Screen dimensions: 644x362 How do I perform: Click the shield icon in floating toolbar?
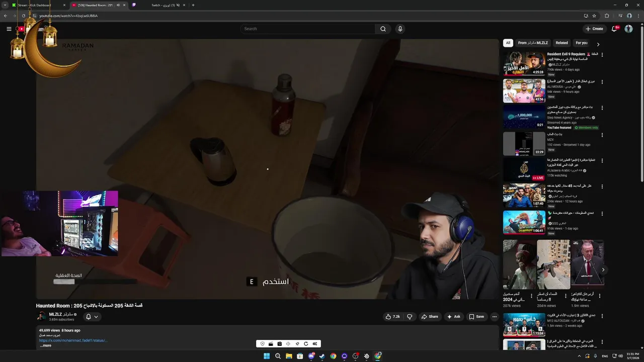pyautogui.click(x=262, y=344)
